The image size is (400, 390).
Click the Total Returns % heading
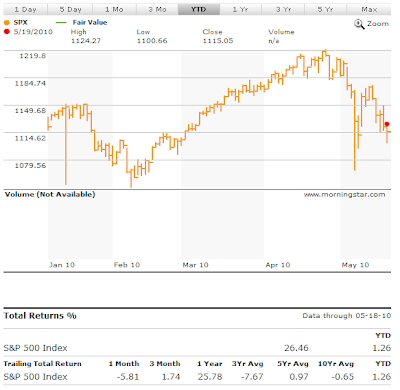coord(40,316)
